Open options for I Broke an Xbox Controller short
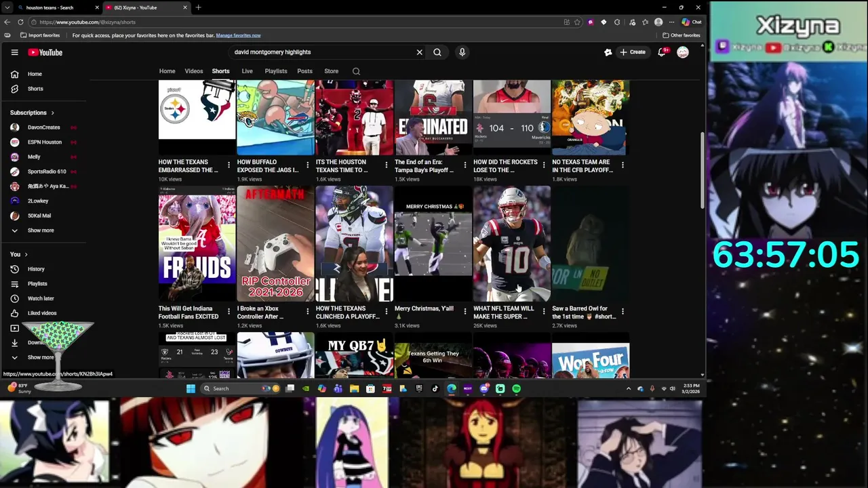The width and height of the screenshot is (868, 488). pyautogui.click(x=308, y=311)
